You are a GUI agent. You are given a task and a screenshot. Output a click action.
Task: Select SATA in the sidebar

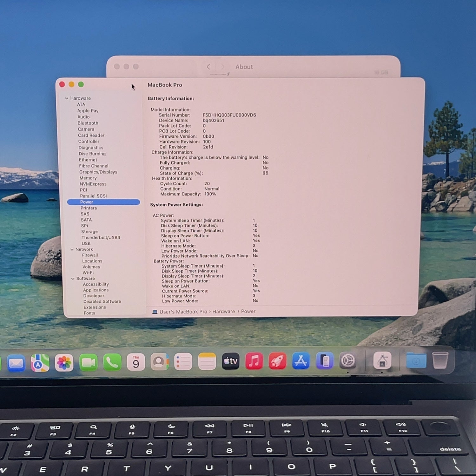point(86,220)
